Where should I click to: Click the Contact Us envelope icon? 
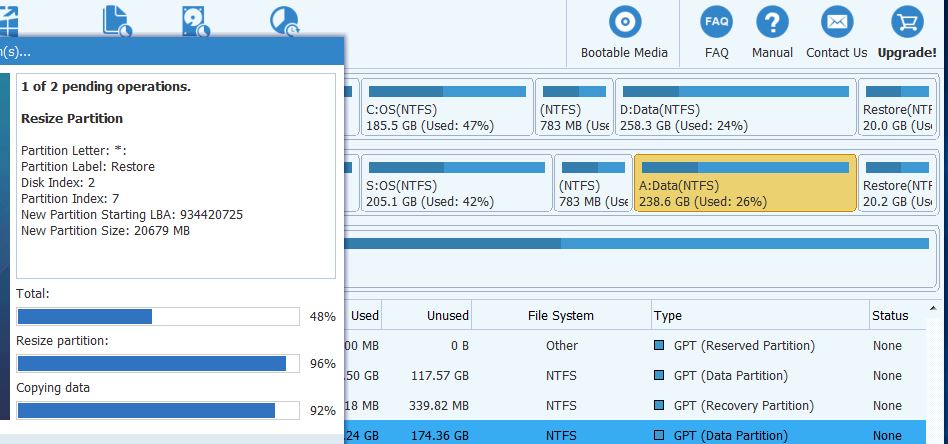[837, 22]
